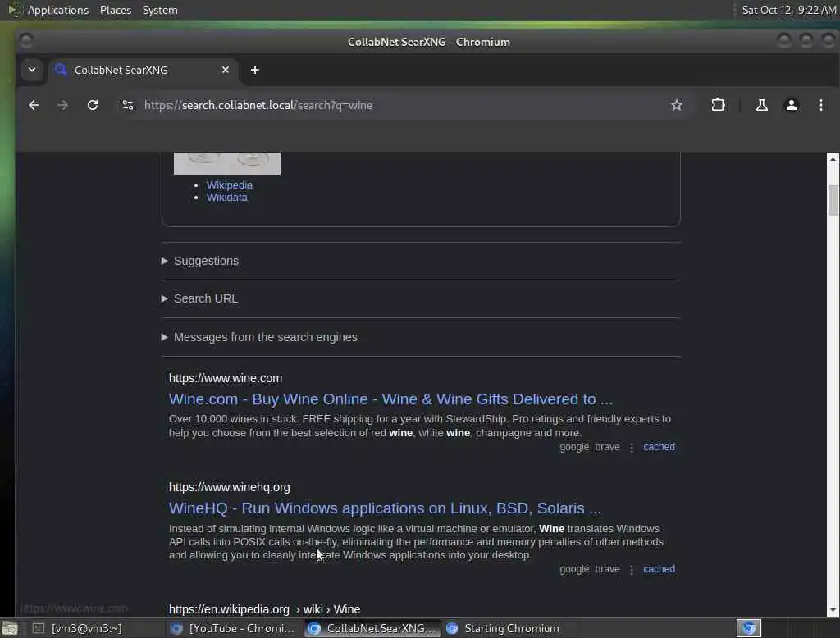Image resolution: width=840 pixels, height=638 pixels.
Task: Click the clock showing Sat Oct 12
Action: (788, 10)
